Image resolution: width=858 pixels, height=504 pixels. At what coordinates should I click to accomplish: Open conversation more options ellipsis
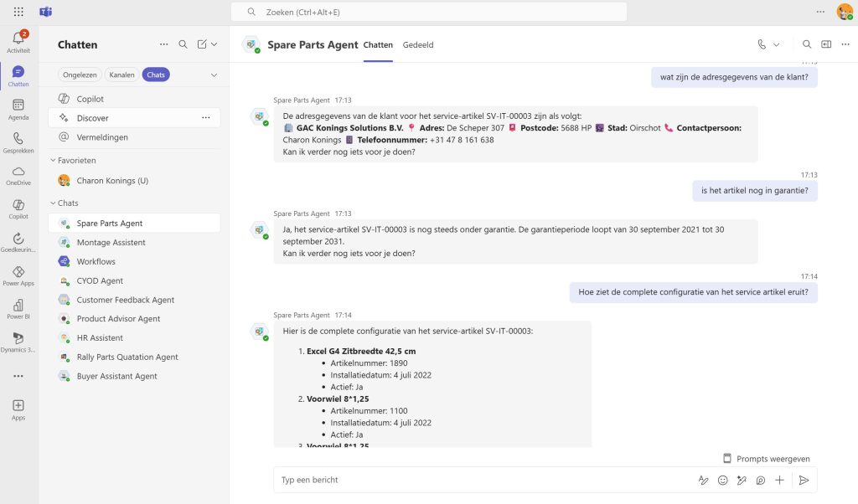[845, 44]
